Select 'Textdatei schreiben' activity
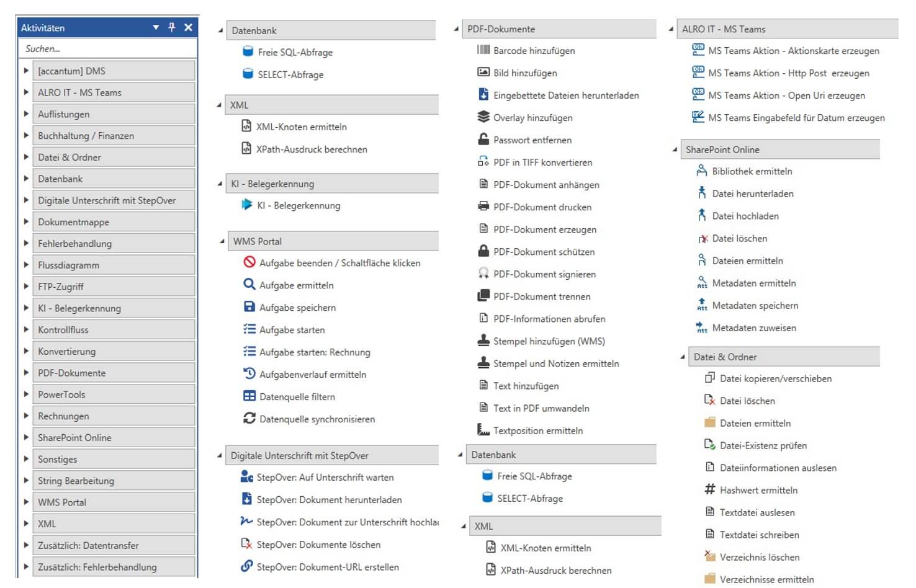The height and width of the screenshot is (588, 916). coord(760,534)
